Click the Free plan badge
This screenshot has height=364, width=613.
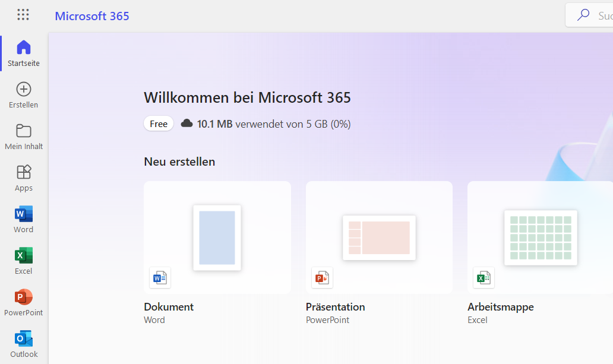(x=159, y=124)
